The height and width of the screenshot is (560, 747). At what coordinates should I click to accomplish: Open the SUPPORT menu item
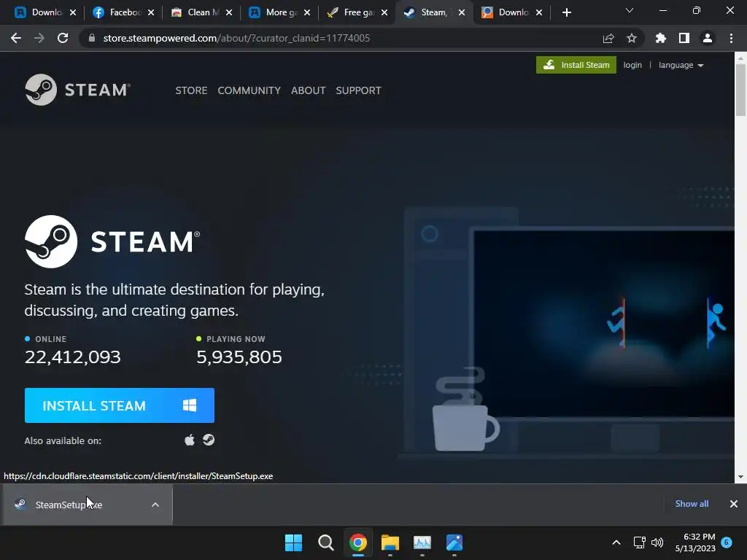coord(358,90)
